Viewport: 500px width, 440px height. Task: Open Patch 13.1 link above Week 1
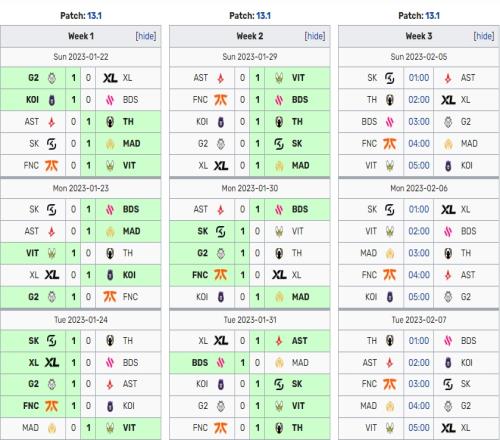(94, 16)
